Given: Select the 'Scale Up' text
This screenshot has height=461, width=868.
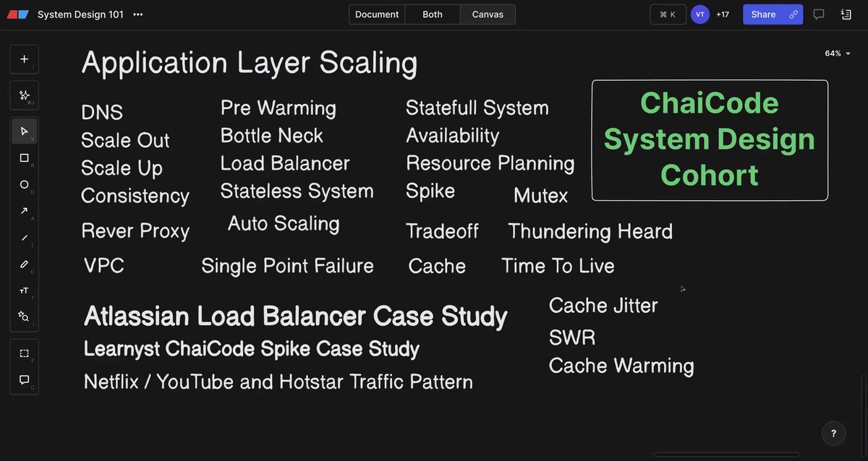Looking at the screenshot, I should (122, 168).
